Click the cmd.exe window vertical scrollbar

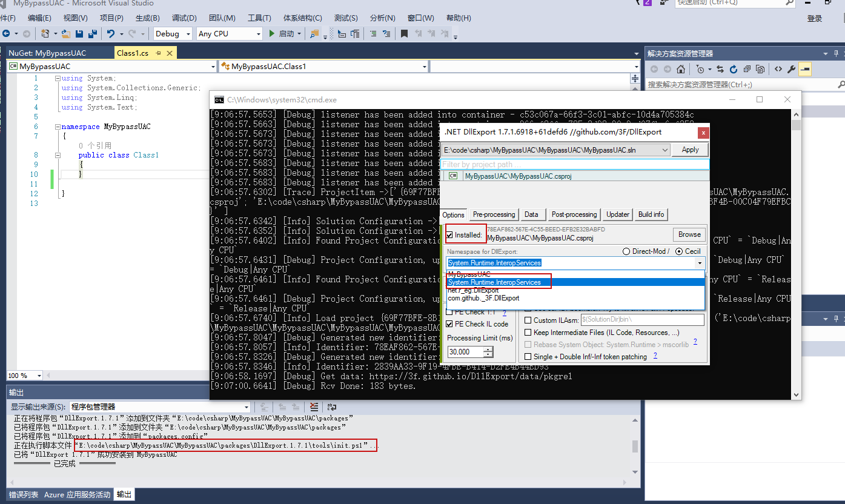796,254
